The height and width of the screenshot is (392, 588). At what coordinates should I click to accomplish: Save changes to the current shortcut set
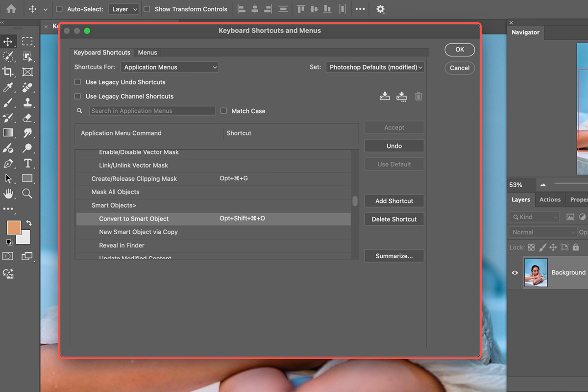(385, 96)
